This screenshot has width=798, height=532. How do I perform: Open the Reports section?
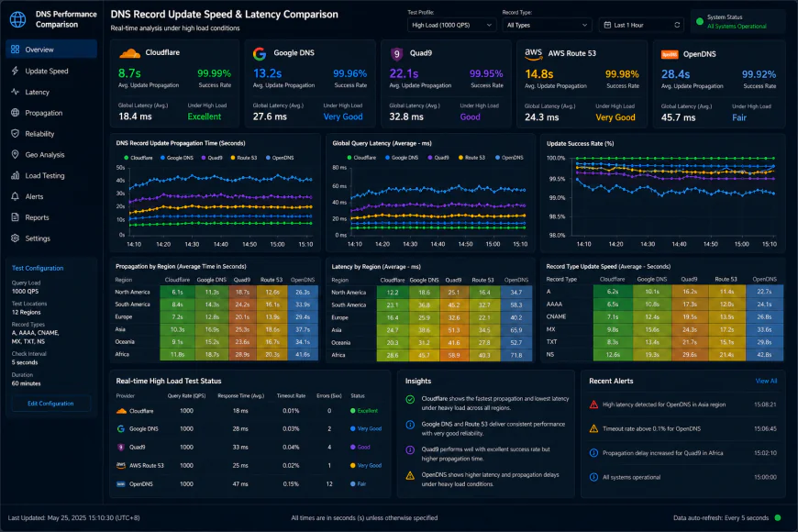click(51, 216)
